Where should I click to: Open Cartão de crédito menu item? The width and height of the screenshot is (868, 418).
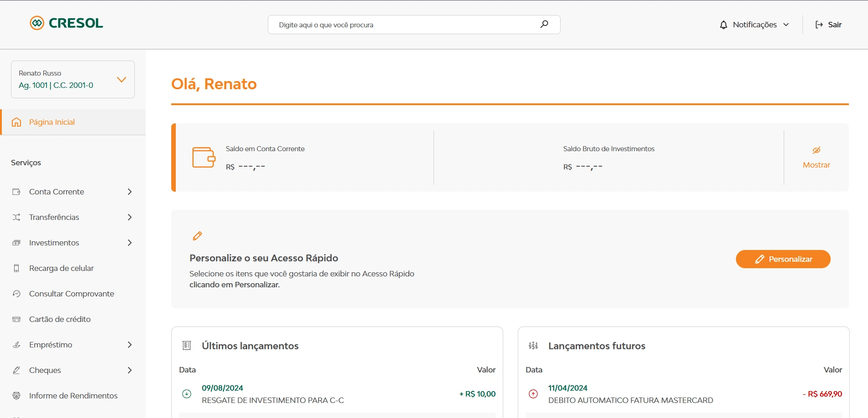[x=73, y=319]
